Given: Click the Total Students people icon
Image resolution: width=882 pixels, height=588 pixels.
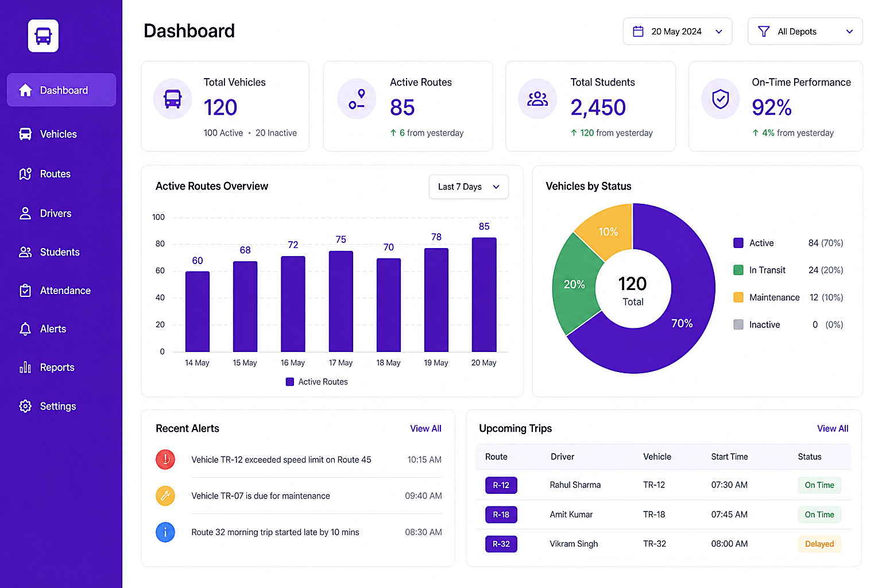Looking at the screenshot, I should [537, 99].
